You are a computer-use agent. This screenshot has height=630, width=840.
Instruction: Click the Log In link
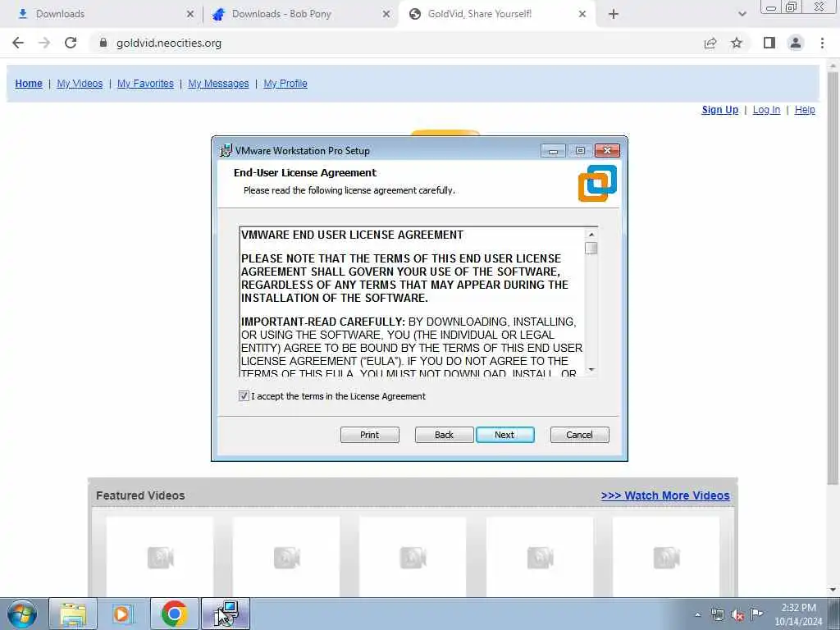click(766, 110)
